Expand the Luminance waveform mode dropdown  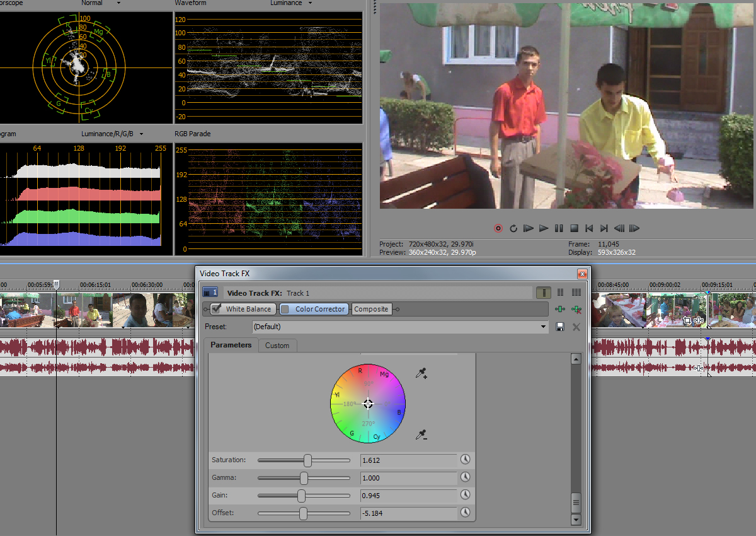click(x=310, y=3)
